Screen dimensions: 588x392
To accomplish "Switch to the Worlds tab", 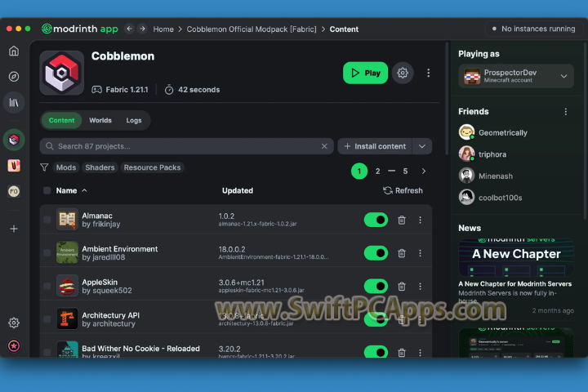I will 100,120.
